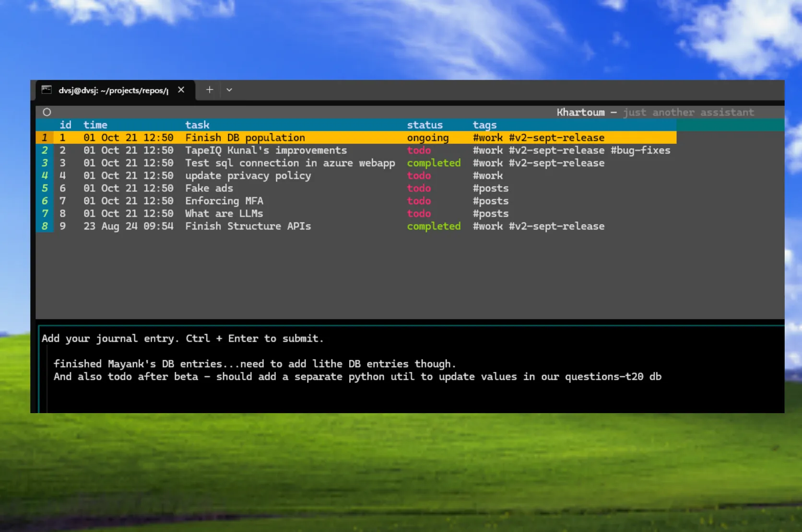
Task: Click 'completed' status of Finish Structure APIs
Action: click(x=434, y=226)
